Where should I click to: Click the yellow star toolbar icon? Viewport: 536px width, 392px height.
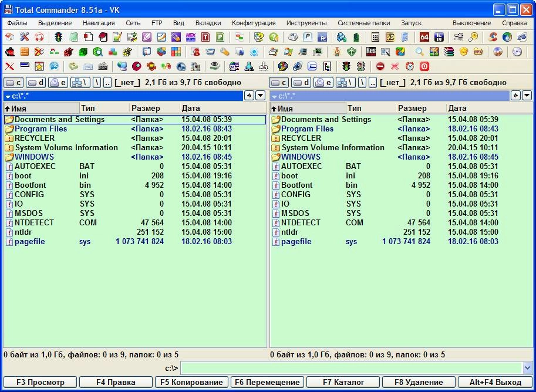point(39,66)
